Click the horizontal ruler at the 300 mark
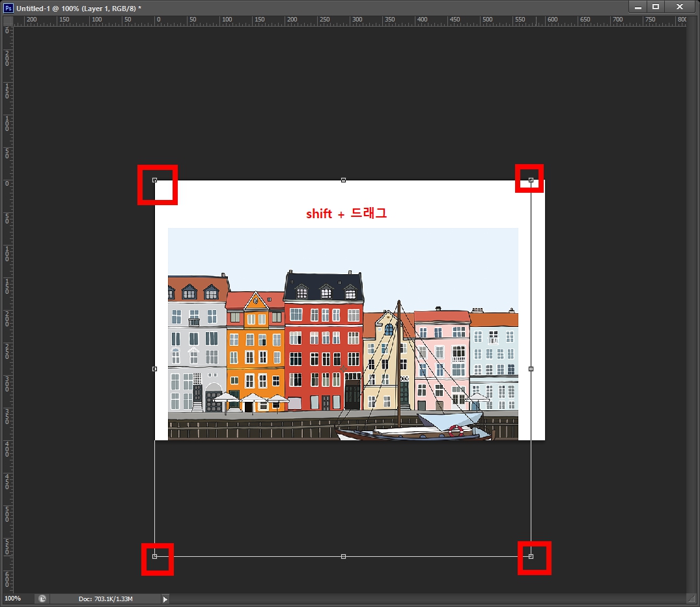The image size is (700, 607). pyautogui.click(x=357, y=21)
